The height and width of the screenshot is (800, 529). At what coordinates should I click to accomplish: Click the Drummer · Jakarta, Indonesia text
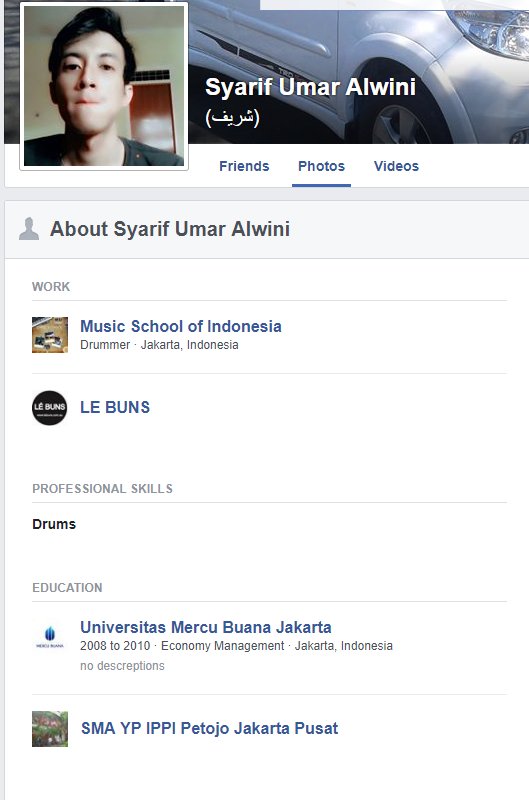pos(159,345)
